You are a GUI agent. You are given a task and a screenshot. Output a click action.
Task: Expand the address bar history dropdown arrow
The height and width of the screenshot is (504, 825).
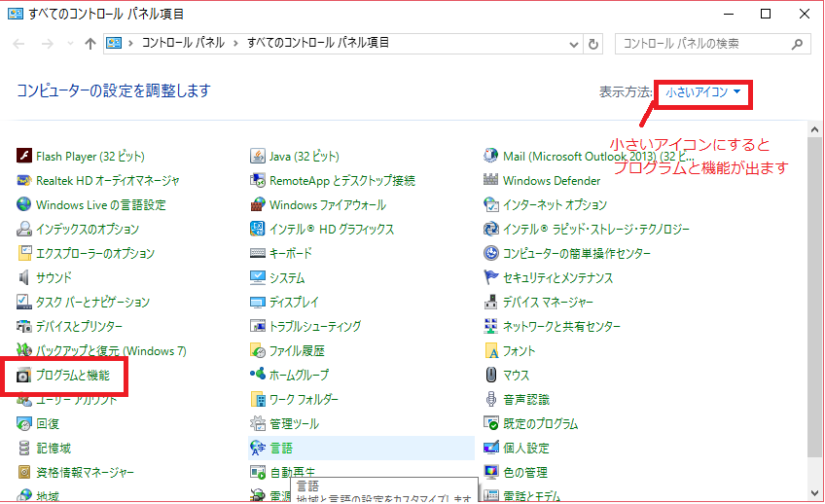pos(574,44)
